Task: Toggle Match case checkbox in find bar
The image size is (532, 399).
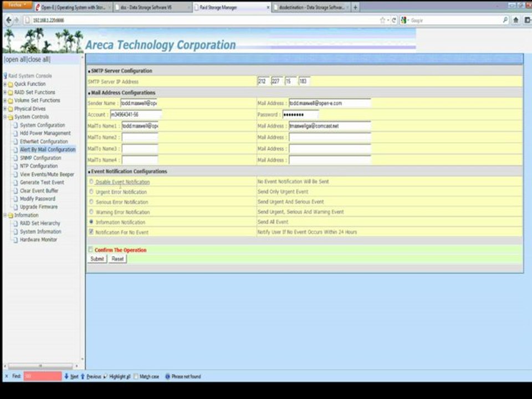Action: click(136, 376)
